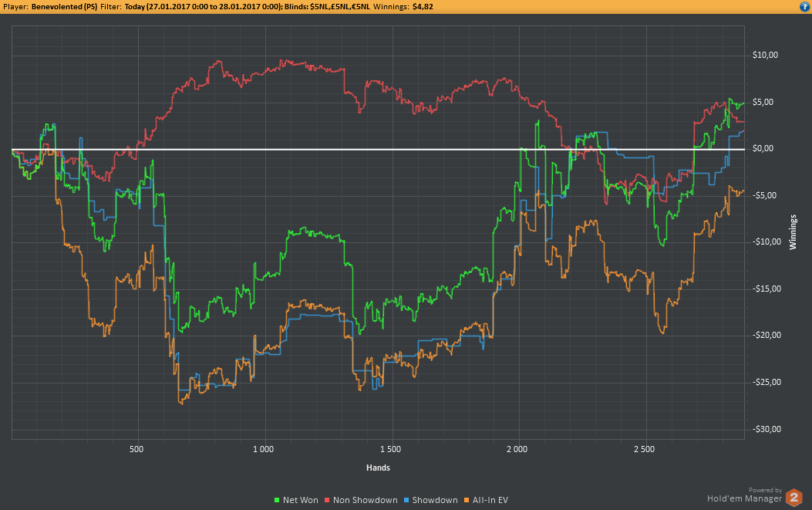Click the -$10,00 y-axis label
This screenshot has height=510, width=812.
click(767, 242)
